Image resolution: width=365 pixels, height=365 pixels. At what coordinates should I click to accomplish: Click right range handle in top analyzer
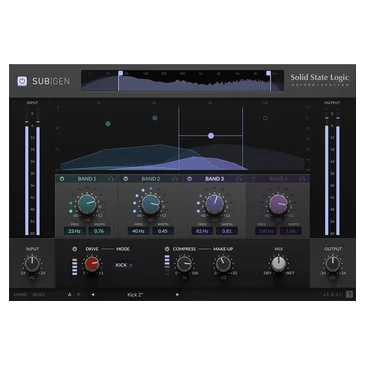[269, 73]
